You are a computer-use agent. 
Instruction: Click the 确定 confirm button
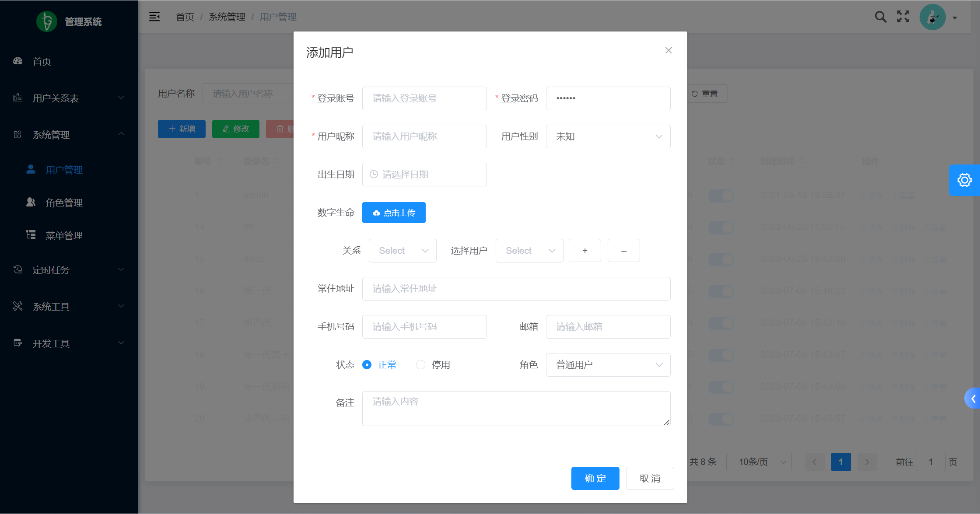pyautogui.click(x=595, y=478)
